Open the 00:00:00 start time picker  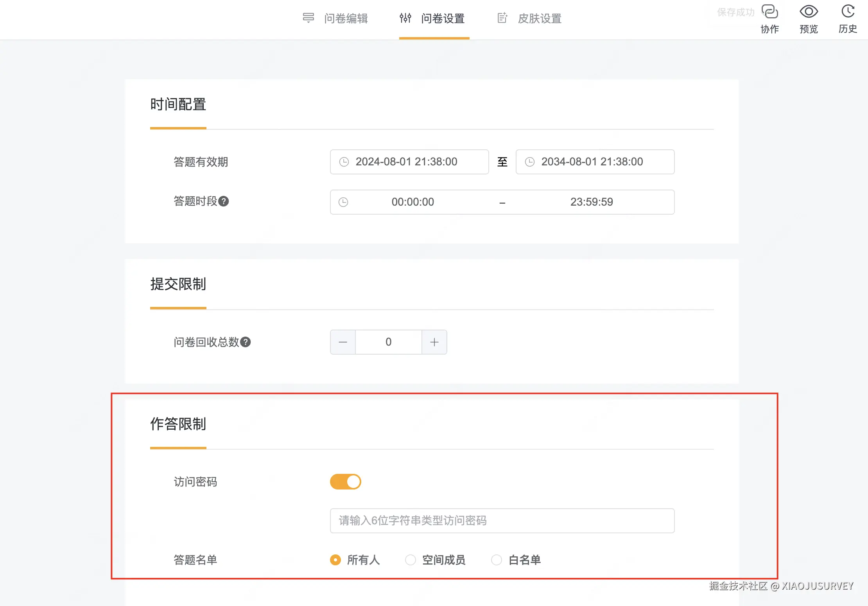pyautogui.click(x=413, y=202)
